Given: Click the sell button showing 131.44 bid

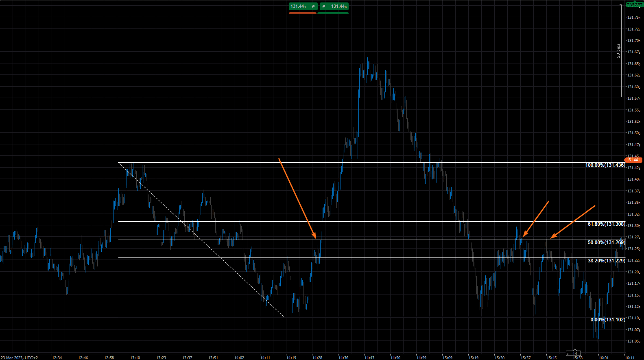Looking at the screenshot, I should click(x=303, y=7).
